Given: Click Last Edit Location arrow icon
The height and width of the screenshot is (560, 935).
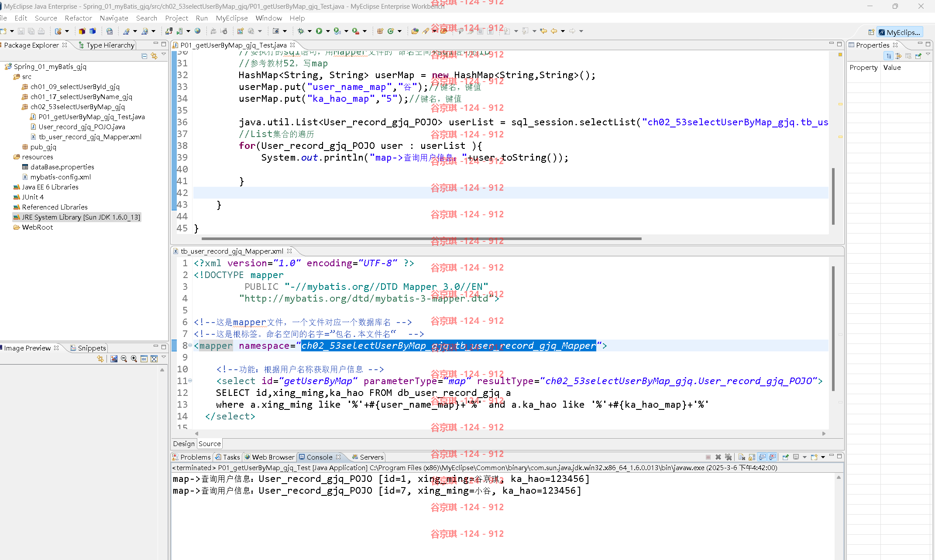Looking at the screenshot, I should 543,31.
